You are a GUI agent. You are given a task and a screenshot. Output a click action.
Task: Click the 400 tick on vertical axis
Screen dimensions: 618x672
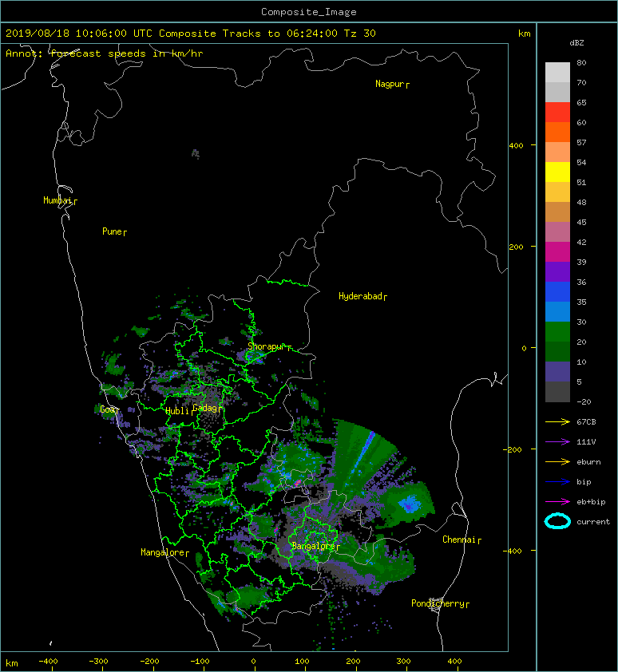[x=517, y=146]
